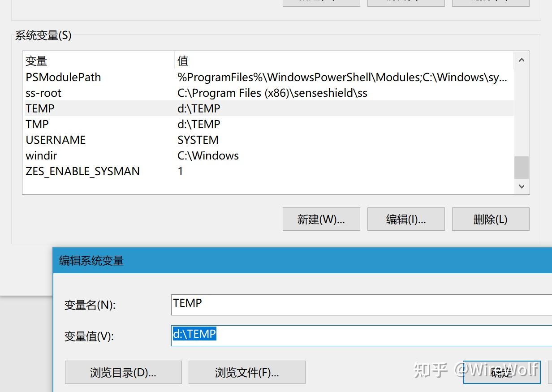Select the windir variable row
Image resolution: width=552 pixels, height=392 pixels.
[134, 155]
